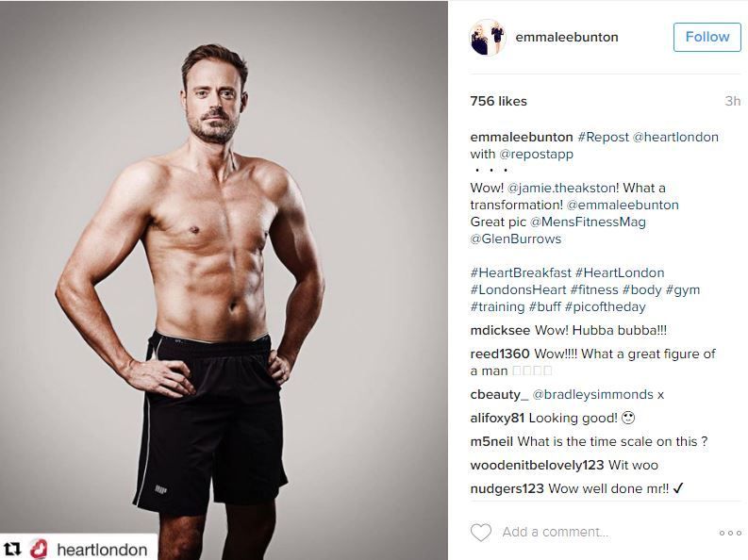This screenshot has height=560, width=748.
Task: Open the emmaleebunton username in header
Action: (567, 37)
